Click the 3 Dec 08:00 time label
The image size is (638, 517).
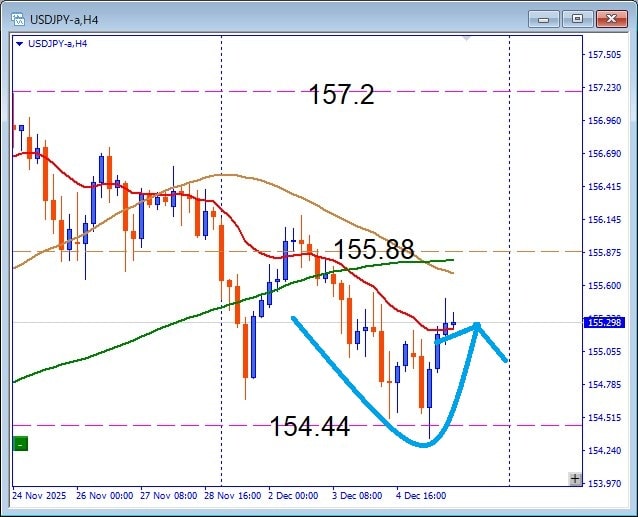tap(357, 495)
